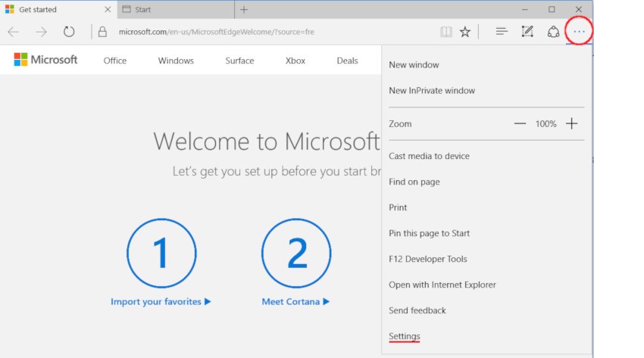Screen dimensions: 644x358
Task: Minimize the Edge window
Action: pos(524,9)
